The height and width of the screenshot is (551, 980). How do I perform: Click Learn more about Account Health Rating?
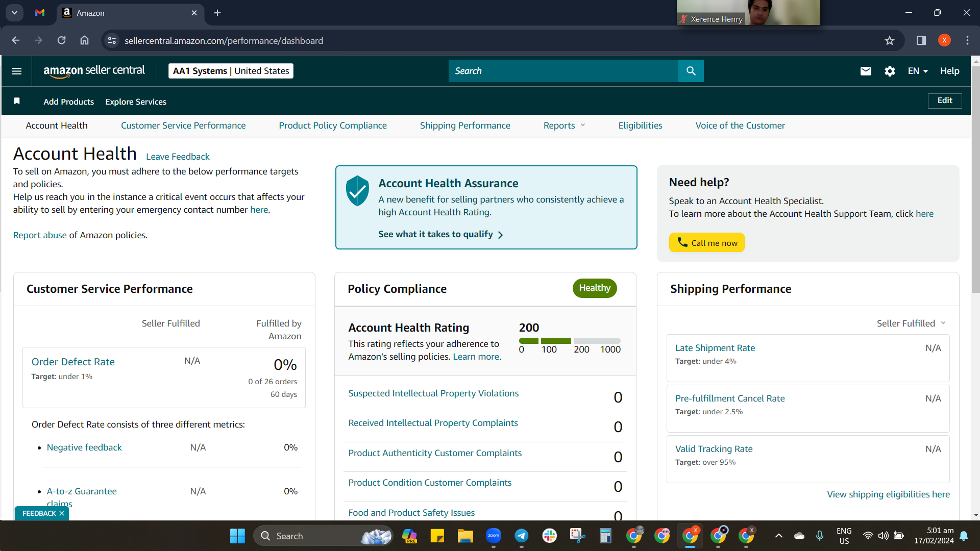click(x=476, y=357)
